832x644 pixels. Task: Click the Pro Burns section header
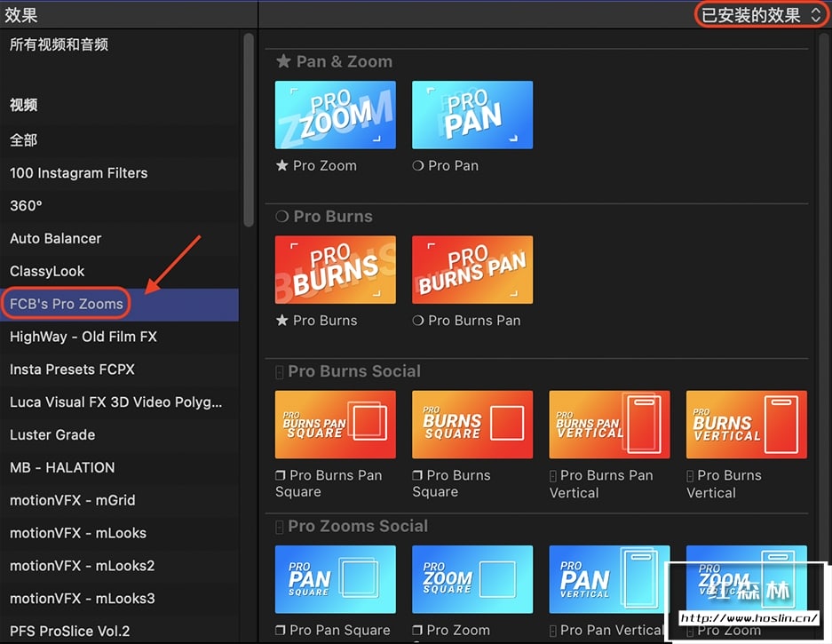[x=324, y=217]
